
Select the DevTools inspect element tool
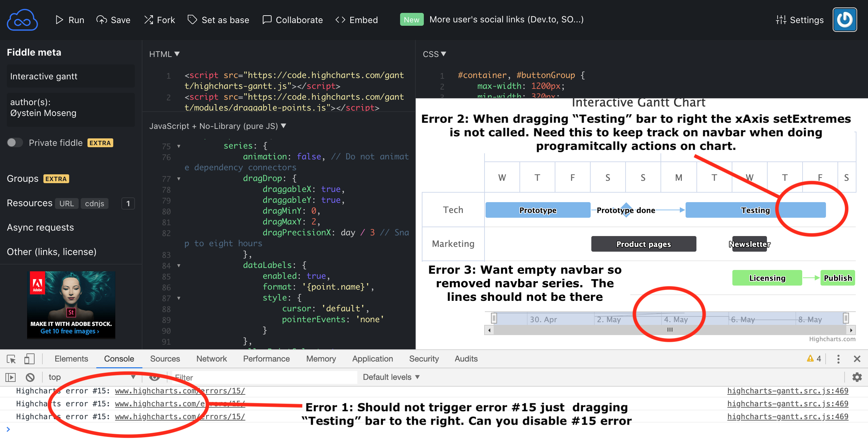tap(11, 358)
